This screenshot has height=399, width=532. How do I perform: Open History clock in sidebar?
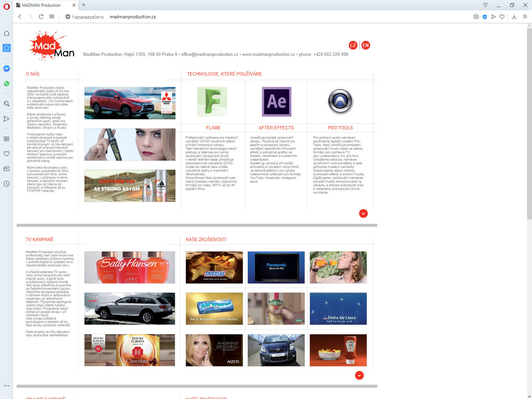pos(6,184)
